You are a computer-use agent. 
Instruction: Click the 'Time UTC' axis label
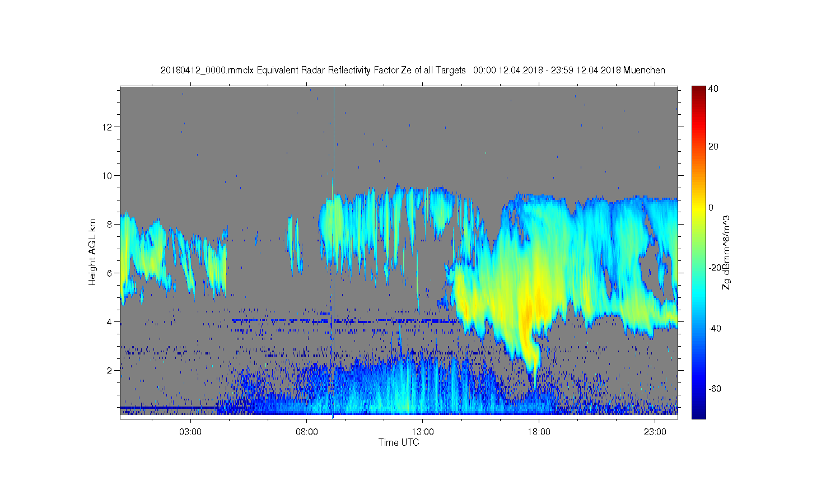[x=399, y=442]
